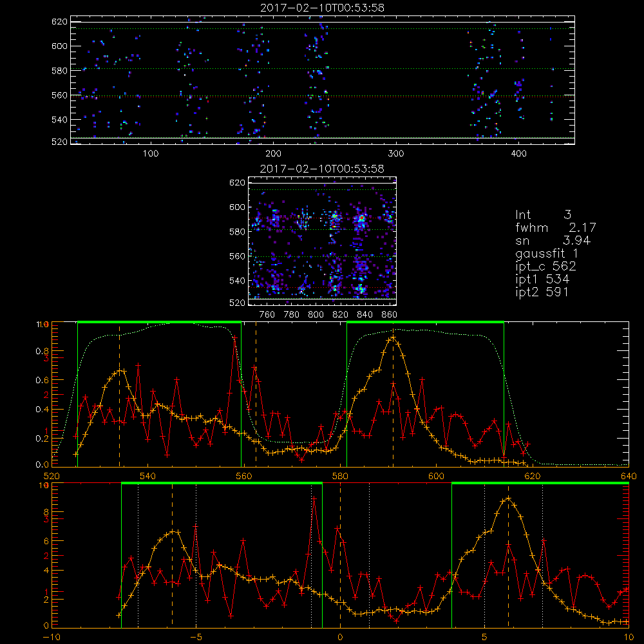Click the x-axis label 5 of the bottom plot

tap(485, 637)
